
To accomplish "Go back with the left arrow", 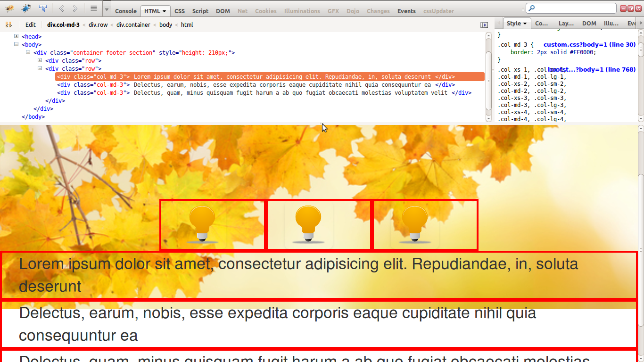I will [x=61, y=8].
